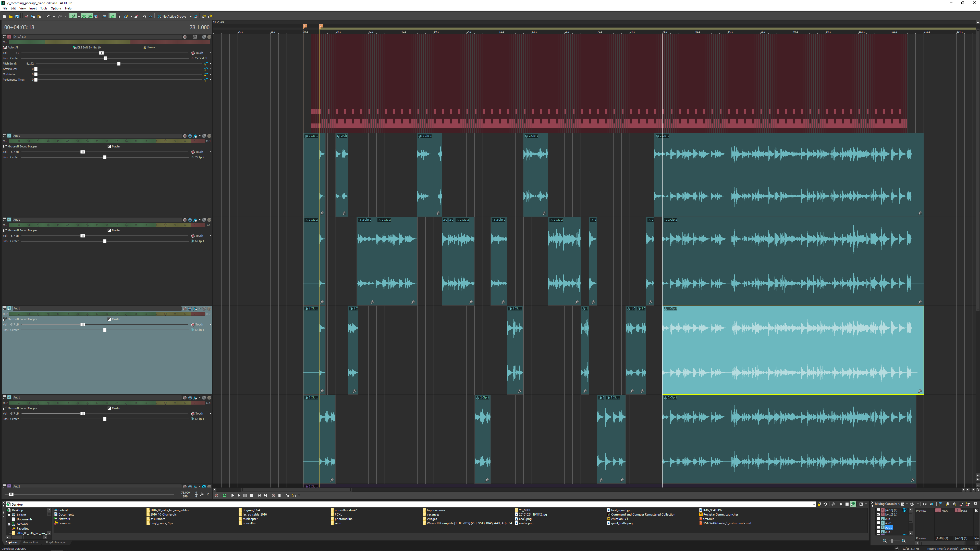Image resolution: width=980 pixels, height=551 pixels.
Task: Start recording from the transport bar
Action: click(216, 495)
